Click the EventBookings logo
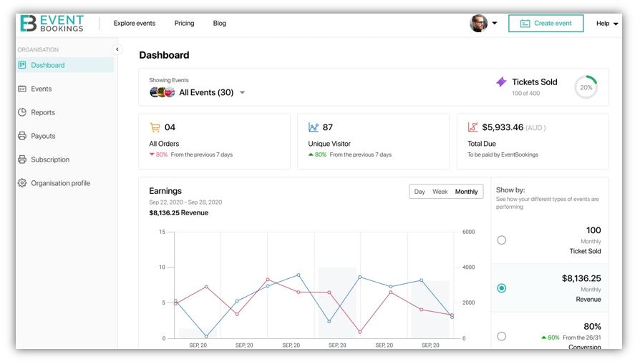The height and width of the screenshot is (364, 640). [52, 23]
